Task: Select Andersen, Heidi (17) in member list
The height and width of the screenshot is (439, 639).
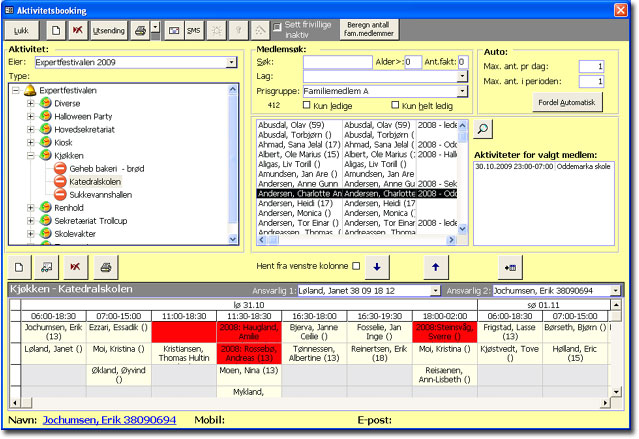Action: tap(299, 203)
